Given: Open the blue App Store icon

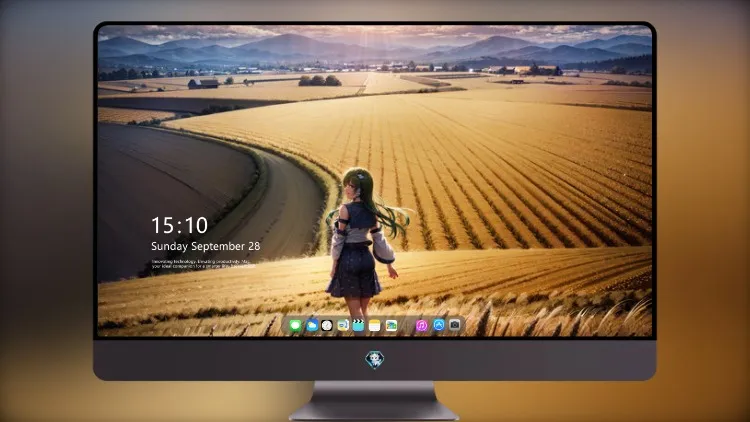Looking at the screenshot, I should pyautogui.click(x=439, y=325).
